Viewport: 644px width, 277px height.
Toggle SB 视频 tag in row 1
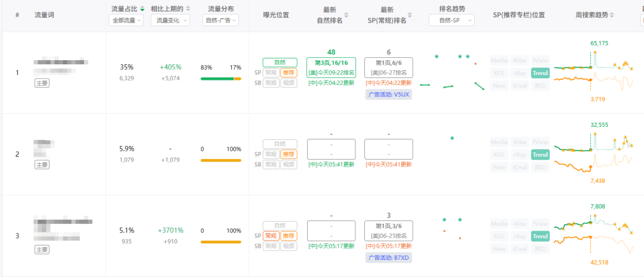click(x=289, y=83)
